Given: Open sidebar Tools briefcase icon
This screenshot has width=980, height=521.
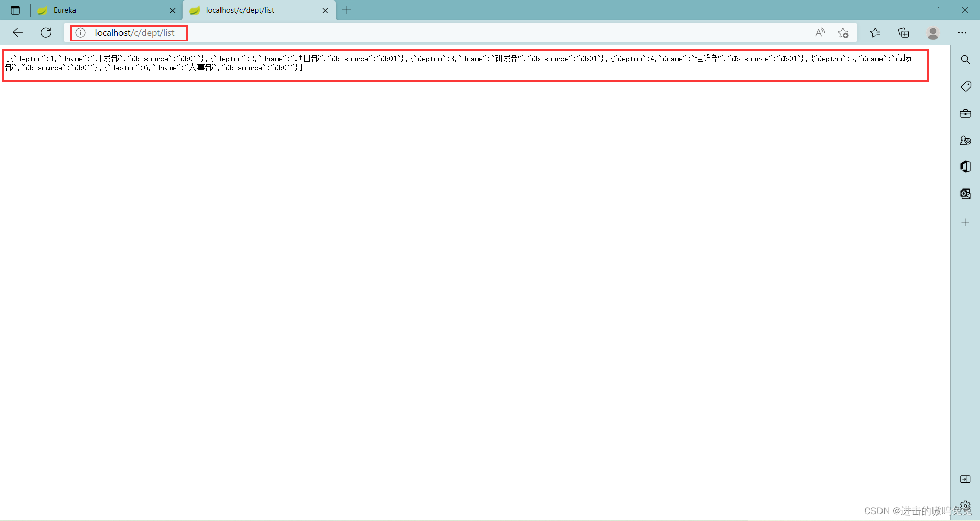Looking at the screenshot, I should (x=965, y=114).
